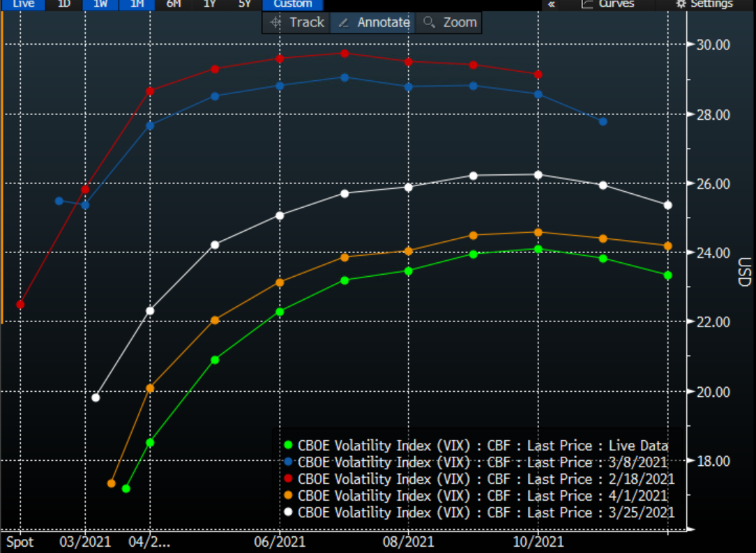Deactivate the 1W range toggle

click(100, 4)
